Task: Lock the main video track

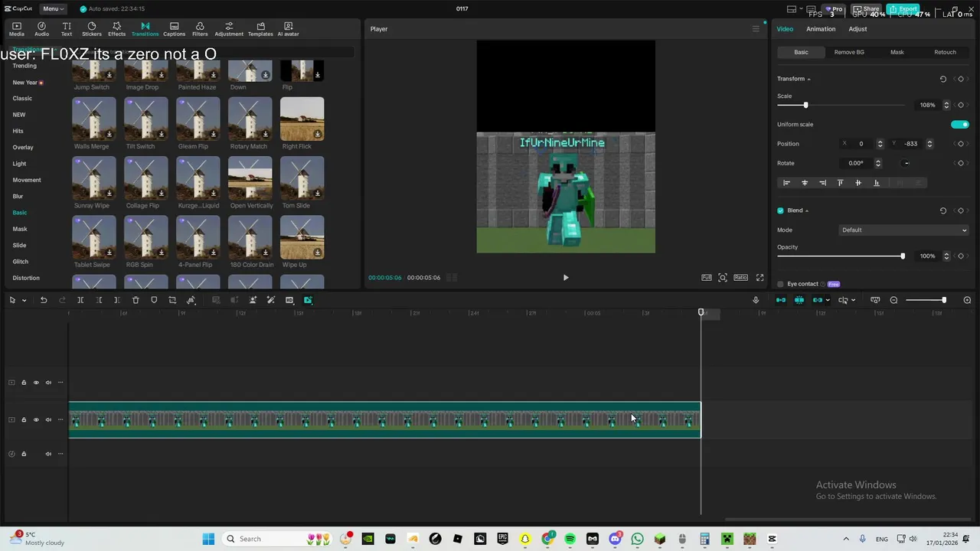Action: pyautogui.click(x=24, y=419)
